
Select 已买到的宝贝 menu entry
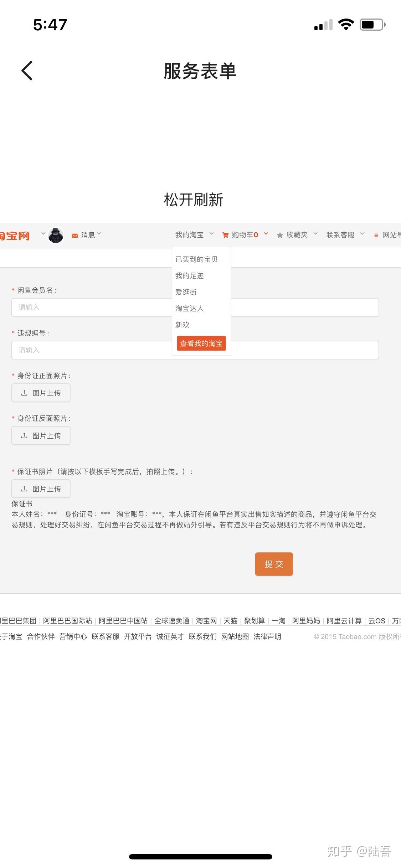pos(196,259)
